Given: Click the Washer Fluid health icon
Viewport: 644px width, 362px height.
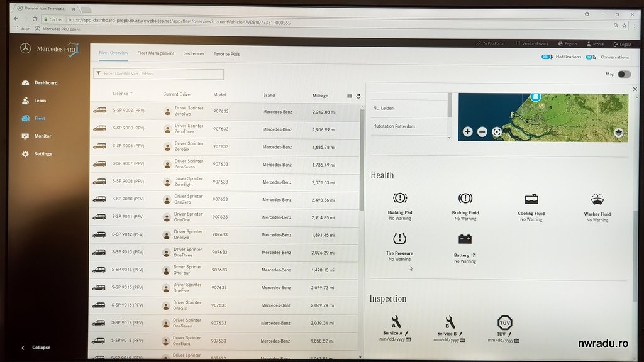Looking at the screenshot, I should tap(597, 199).
